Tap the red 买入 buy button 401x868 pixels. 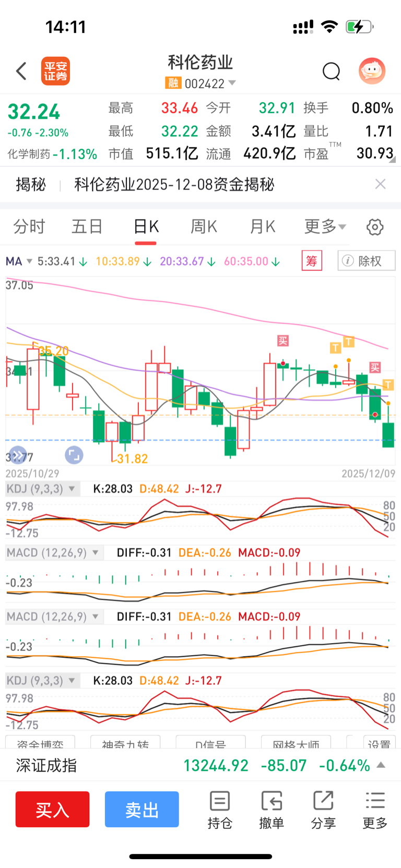point(52,810)
